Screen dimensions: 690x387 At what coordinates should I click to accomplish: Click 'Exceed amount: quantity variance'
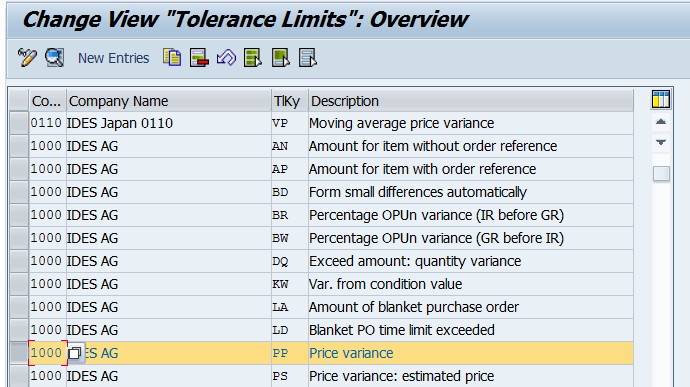tap(415, 261)
